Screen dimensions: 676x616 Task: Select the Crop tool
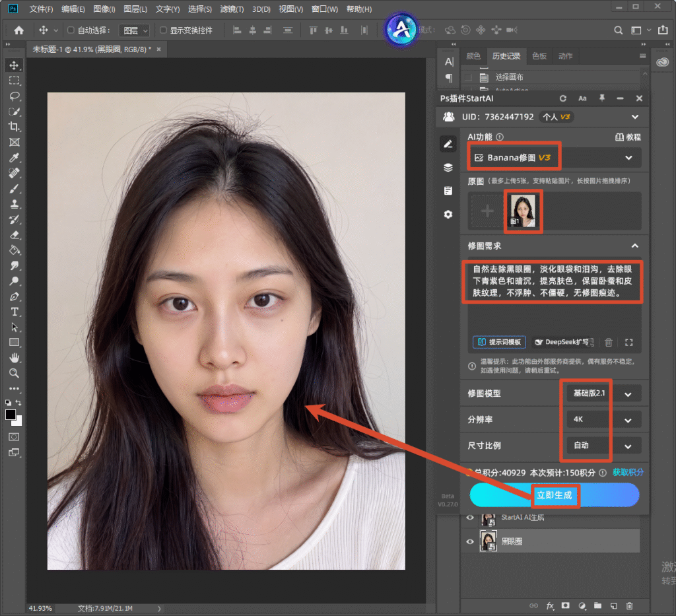pyautogui.click(x=15, y=127)
